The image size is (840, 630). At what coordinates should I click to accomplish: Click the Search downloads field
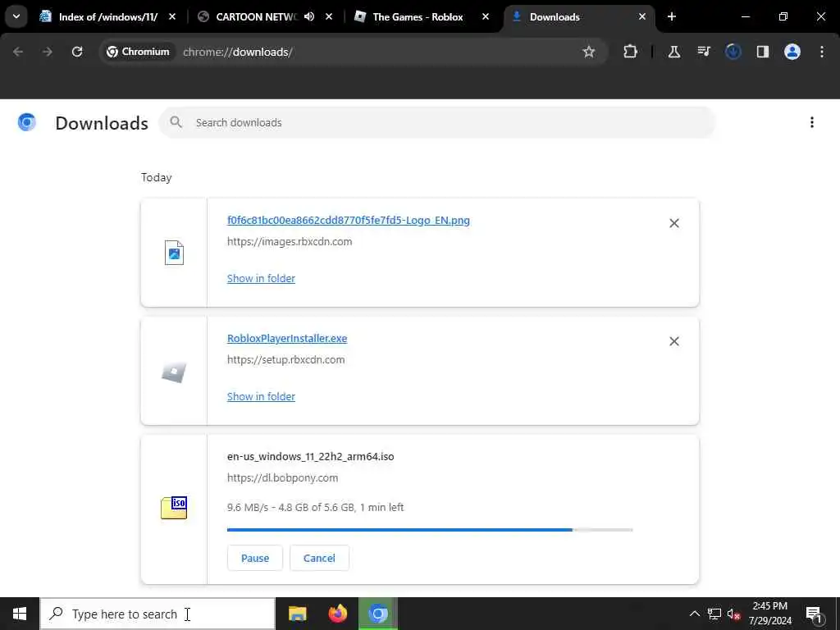[x=437, y=123]
